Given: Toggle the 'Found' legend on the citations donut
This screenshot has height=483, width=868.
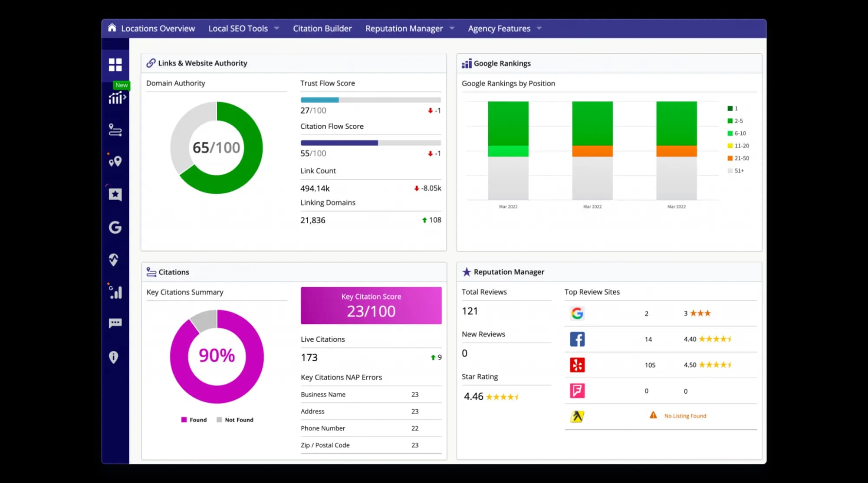Looking at the screenshot, I should tap(194, 419).
